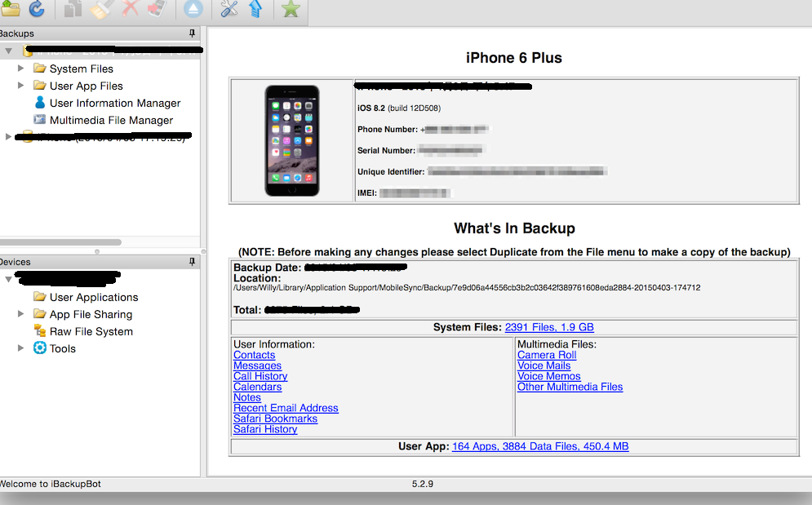This screenshot has width=812, height=505.
Task: Click the duplicate documents toolbar icon
Action: point(73,9)
